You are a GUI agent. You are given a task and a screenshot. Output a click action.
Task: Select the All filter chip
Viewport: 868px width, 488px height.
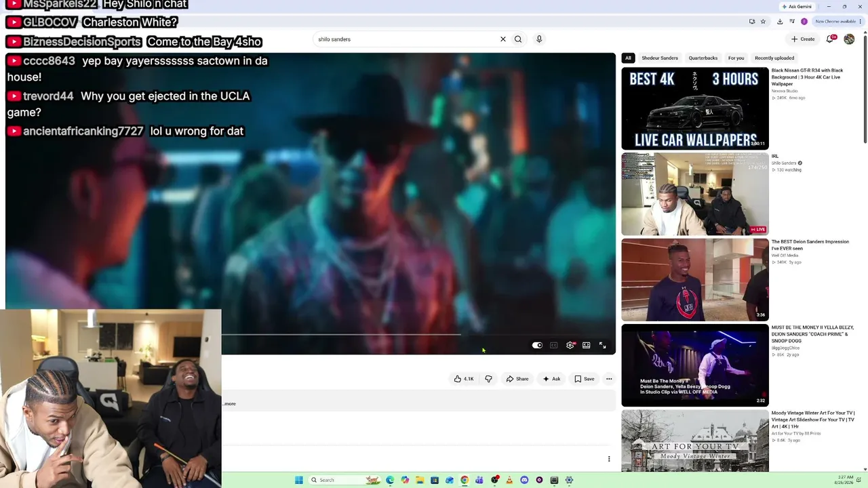tap(628, 58)
